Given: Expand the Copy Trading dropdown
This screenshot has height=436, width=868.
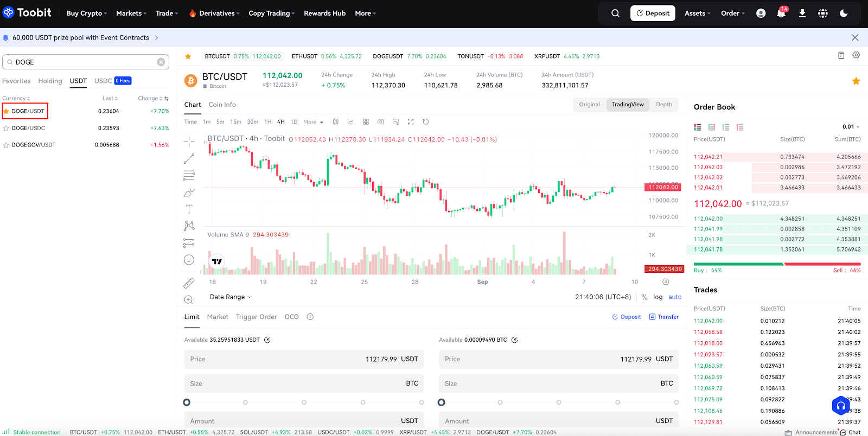Looking at the screenshot, I should 271,13.
